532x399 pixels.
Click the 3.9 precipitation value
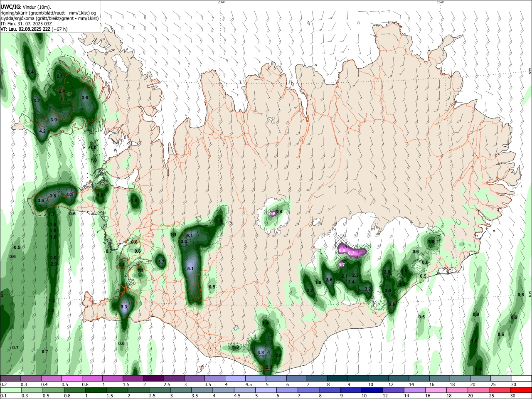coord(53,120)
